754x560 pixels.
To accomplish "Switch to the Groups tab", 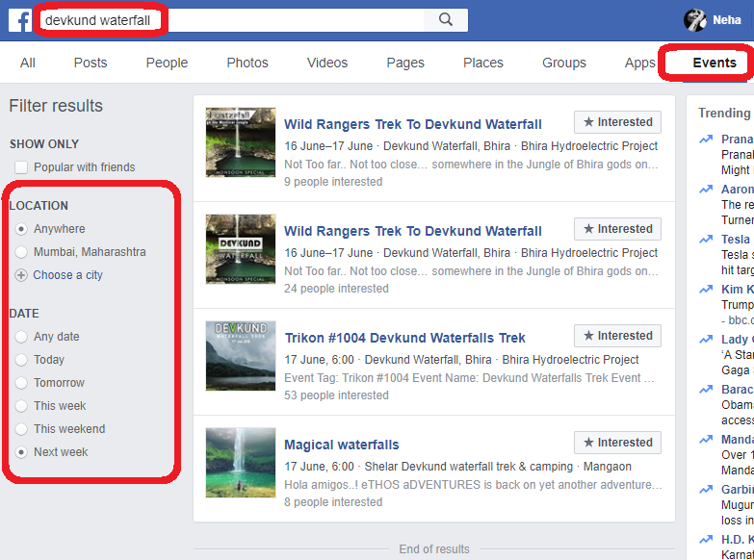I will pos(564,63).
